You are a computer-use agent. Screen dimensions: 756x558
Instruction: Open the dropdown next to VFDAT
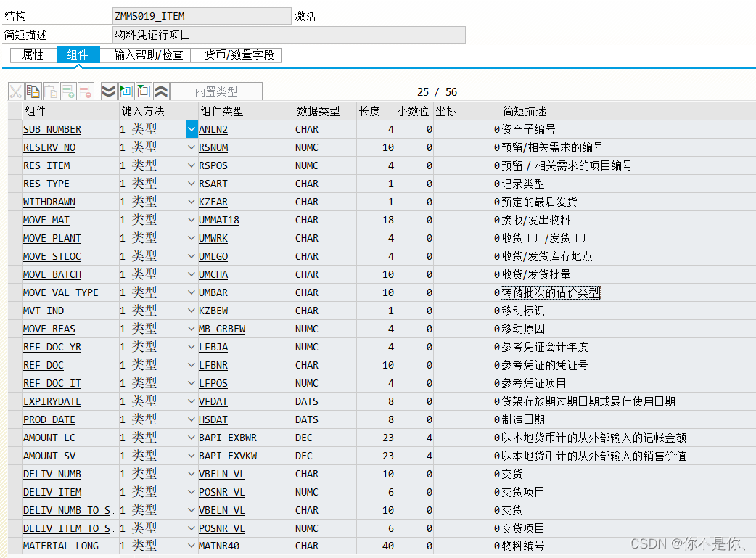(191, 401)
